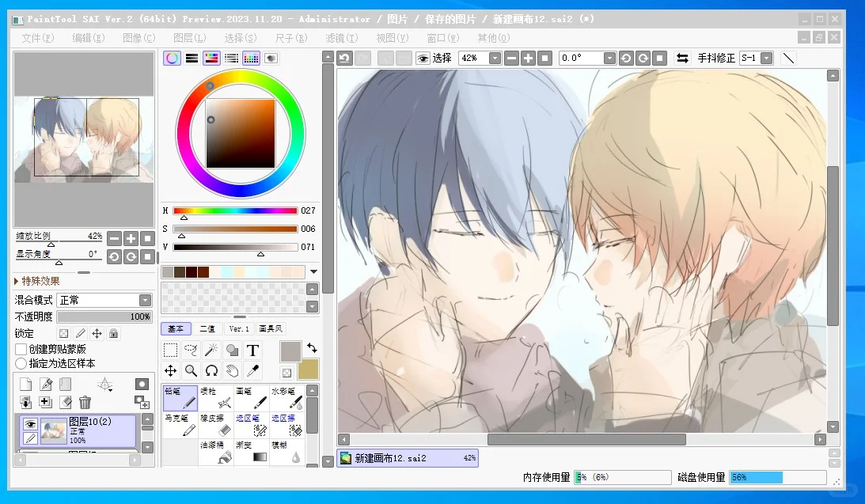Choose the 画笔 brush tool

252,398
